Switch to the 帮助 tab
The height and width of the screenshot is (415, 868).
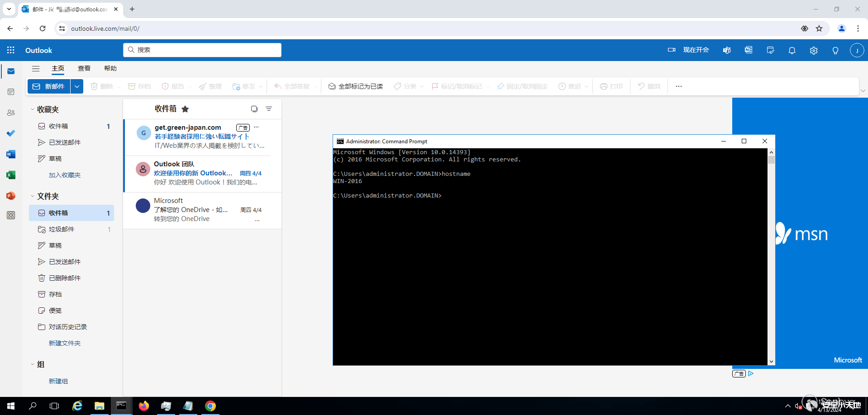tap(110, 68)
